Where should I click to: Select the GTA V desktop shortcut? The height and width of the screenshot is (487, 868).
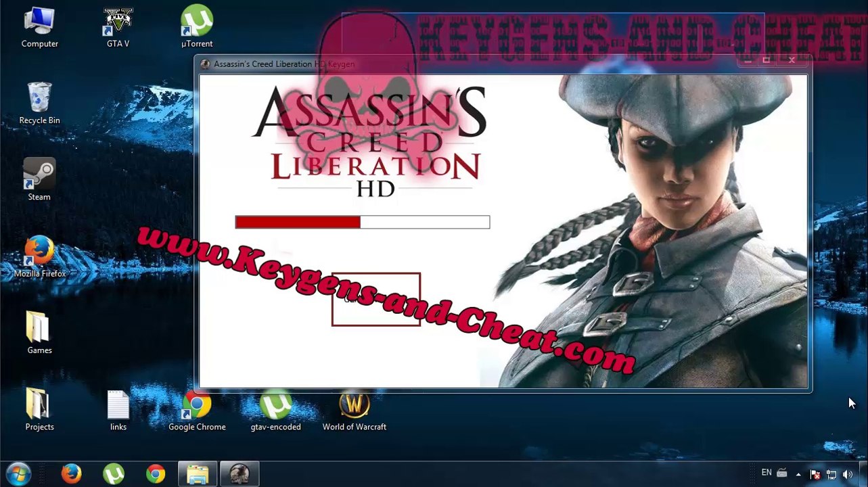pyautogui.click(x=118, y=28)
